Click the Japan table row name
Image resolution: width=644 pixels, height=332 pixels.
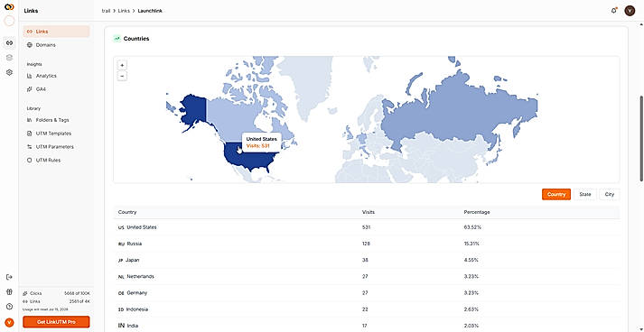(x=134, y=260)
